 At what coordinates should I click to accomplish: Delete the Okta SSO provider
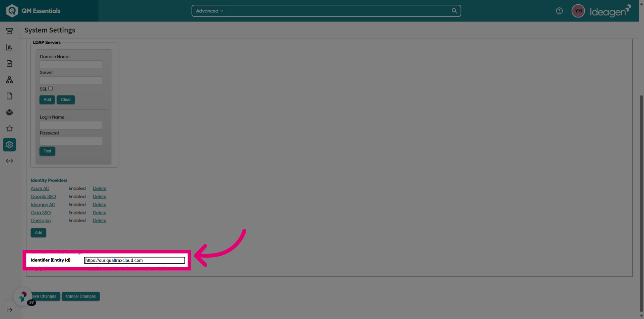(100, 213)
